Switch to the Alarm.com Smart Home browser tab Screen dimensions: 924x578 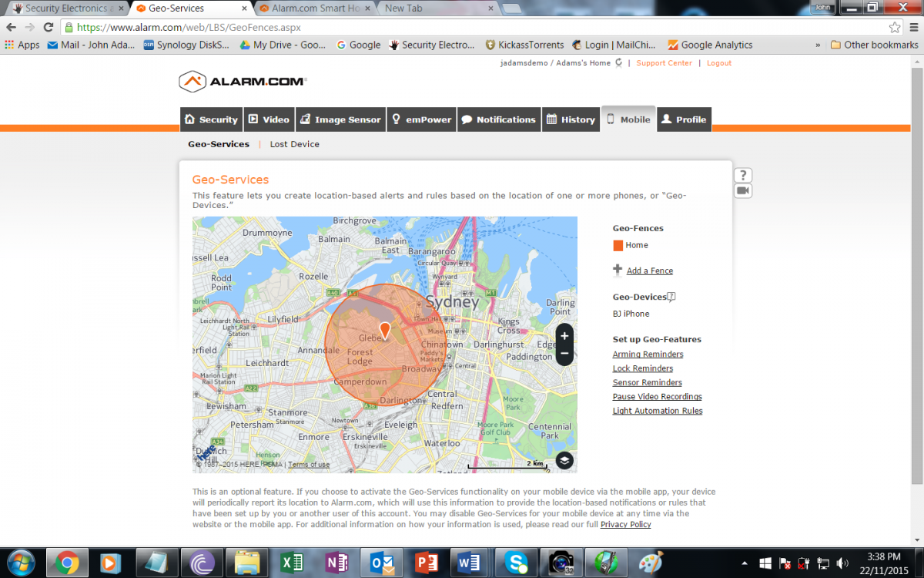[313, 8]
